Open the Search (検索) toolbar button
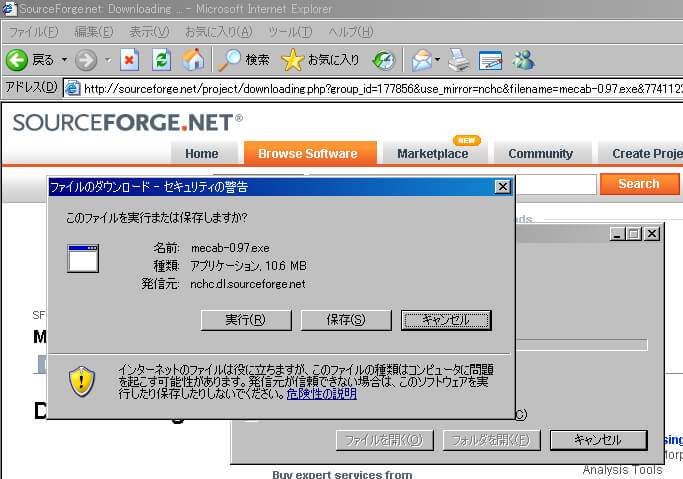The height and width of the screenshot is (479, 683). point(245,60)
